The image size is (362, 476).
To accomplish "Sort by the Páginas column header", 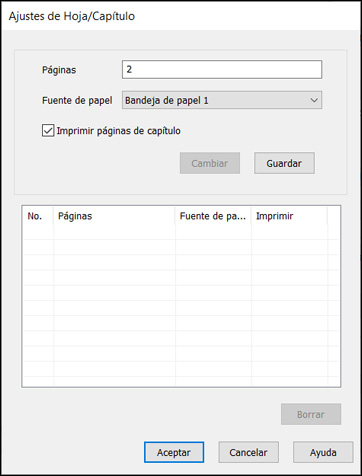I will (114, 216).
